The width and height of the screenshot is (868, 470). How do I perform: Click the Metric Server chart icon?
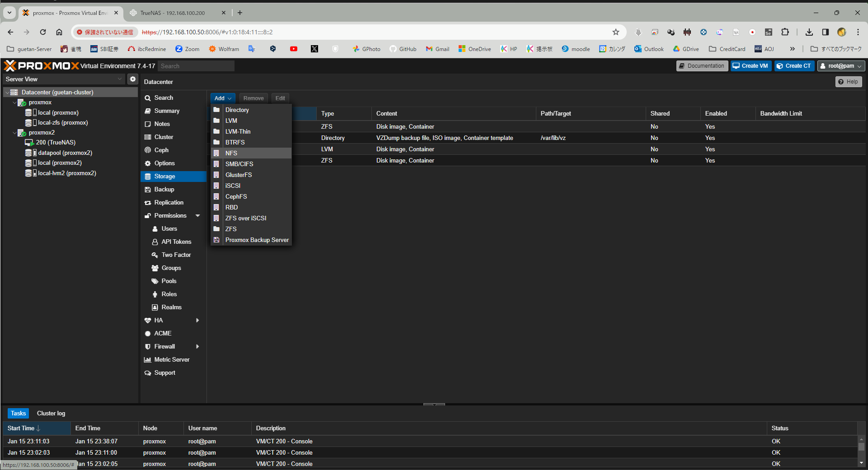pyautogui.click(x=148, y=360)
